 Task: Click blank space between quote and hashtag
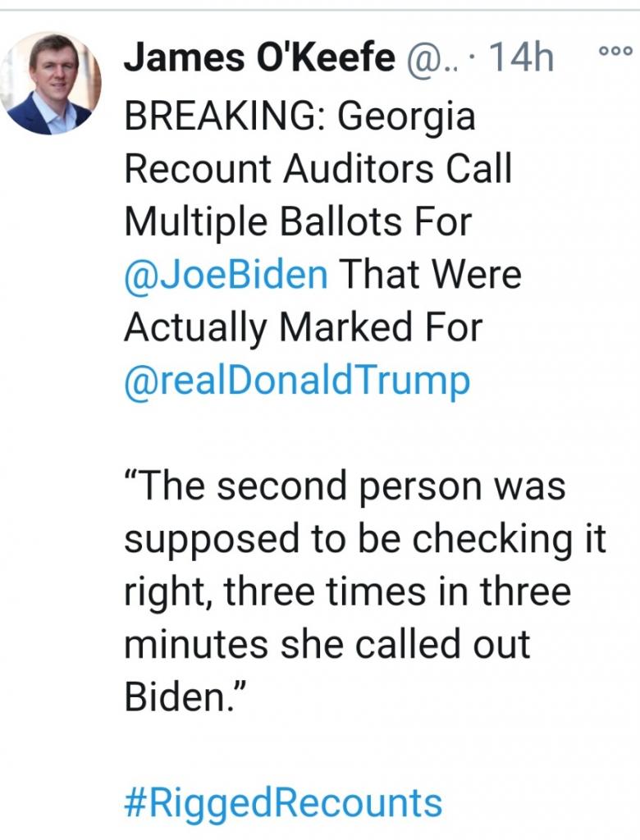[328, 751]
